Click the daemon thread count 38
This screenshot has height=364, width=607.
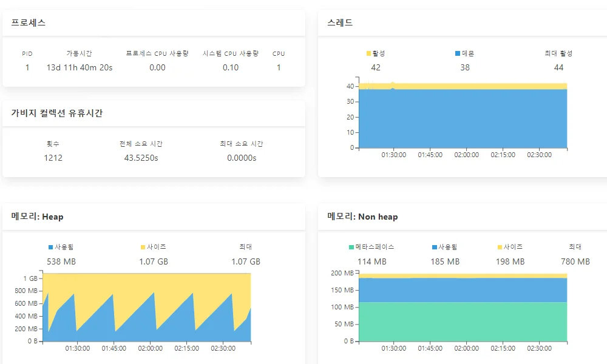click(465, 67)
